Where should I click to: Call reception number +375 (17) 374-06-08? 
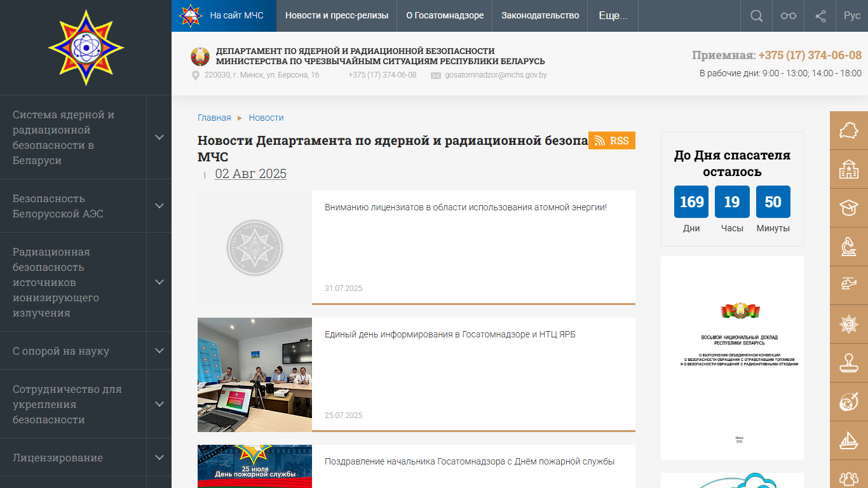point(810,55)
